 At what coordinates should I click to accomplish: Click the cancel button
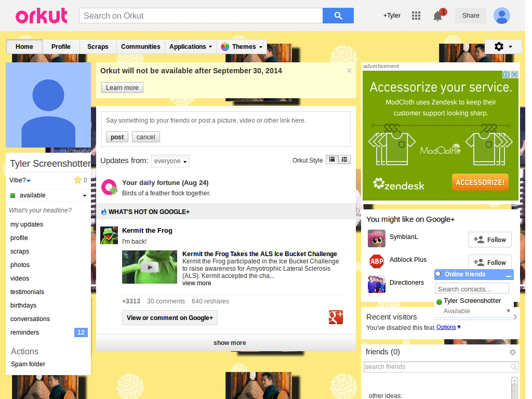[146, 137]
